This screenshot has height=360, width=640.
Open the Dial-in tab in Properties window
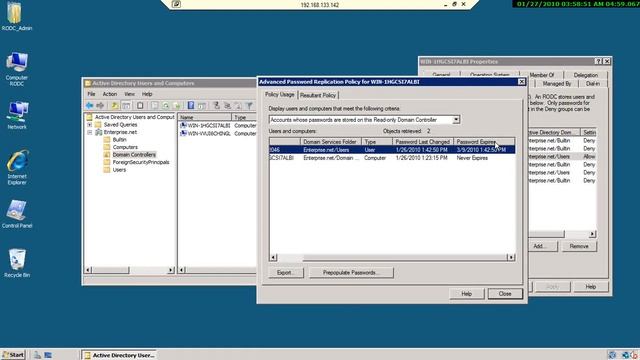pyautogui.click(x=593, y=83)
